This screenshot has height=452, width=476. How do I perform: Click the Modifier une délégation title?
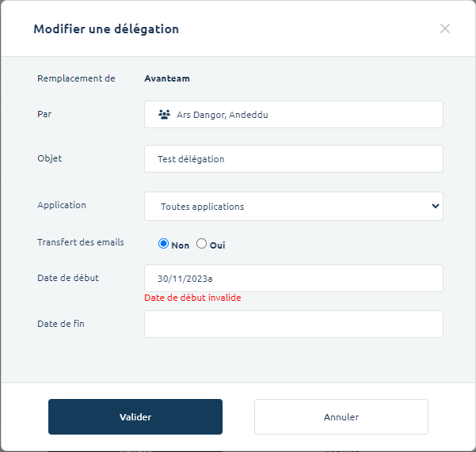click(x=106, y=29)
